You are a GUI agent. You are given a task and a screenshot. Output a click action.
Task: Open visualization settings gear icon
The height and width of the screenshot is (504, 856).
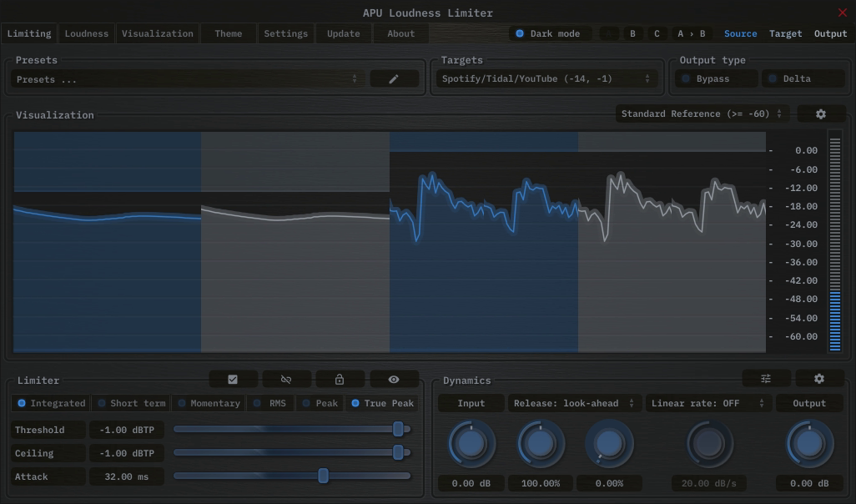point(820,113)
